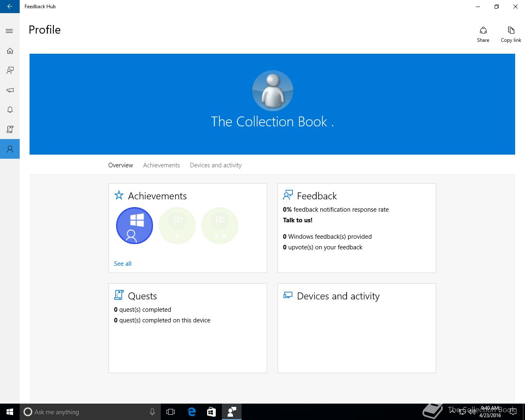Open Announcements megaphone in sidebar

10,90
